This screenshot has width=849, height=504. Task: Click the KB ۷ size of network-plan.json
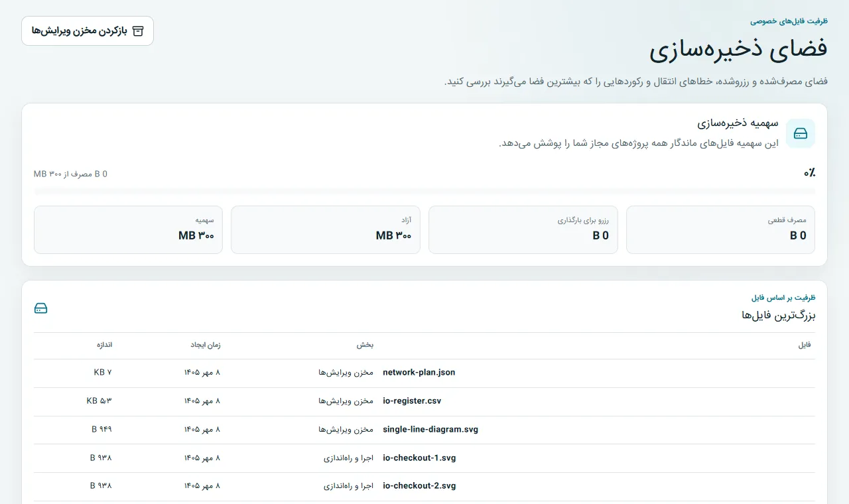coord(103,373)
